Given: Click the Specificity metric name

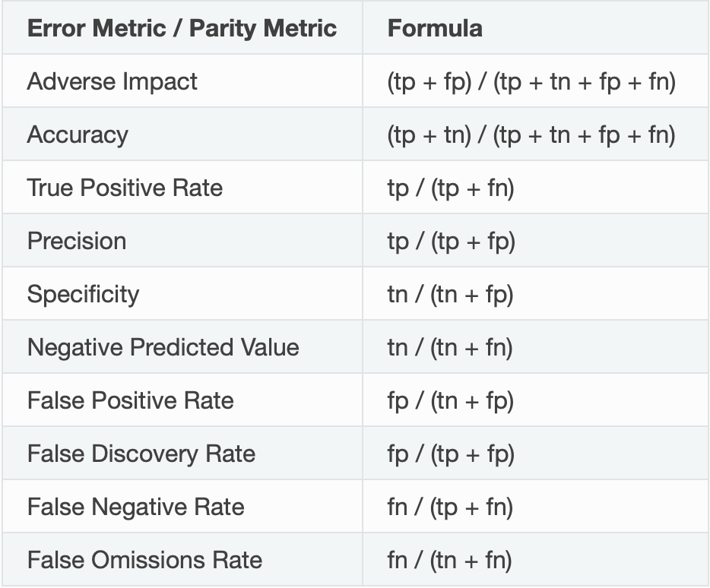Looking at the screenshot, I should tap(84, 294).
